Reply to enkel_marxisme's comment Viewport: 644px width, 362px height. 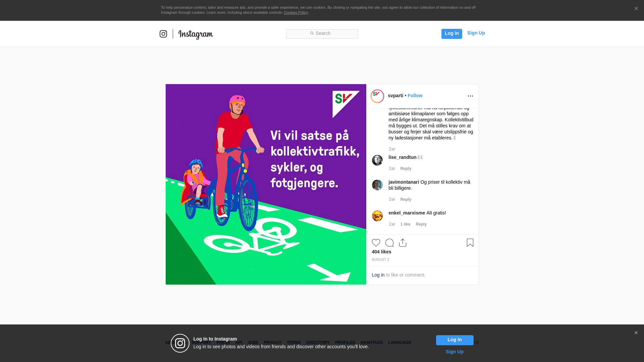tap(421, 224)
